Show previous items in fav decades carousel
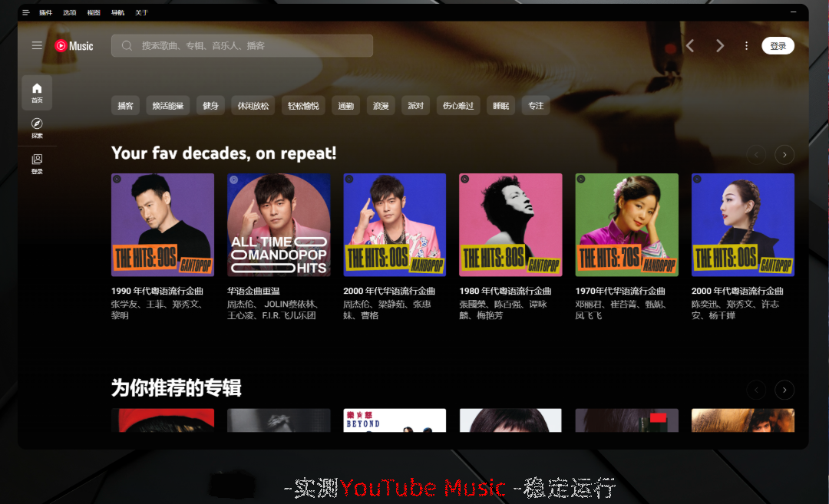 [x=756, y=155]
